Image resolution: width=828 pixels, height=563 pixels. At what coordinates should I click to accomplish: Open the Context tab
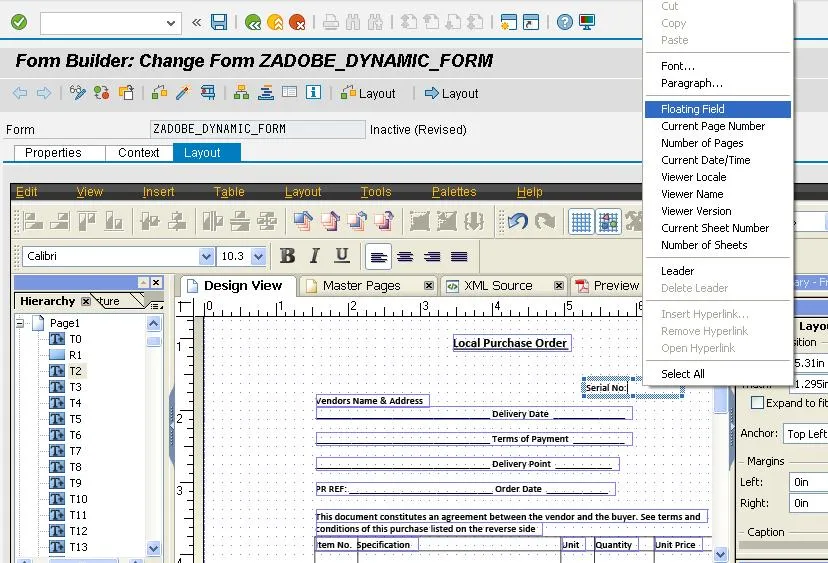pos(138,153)
